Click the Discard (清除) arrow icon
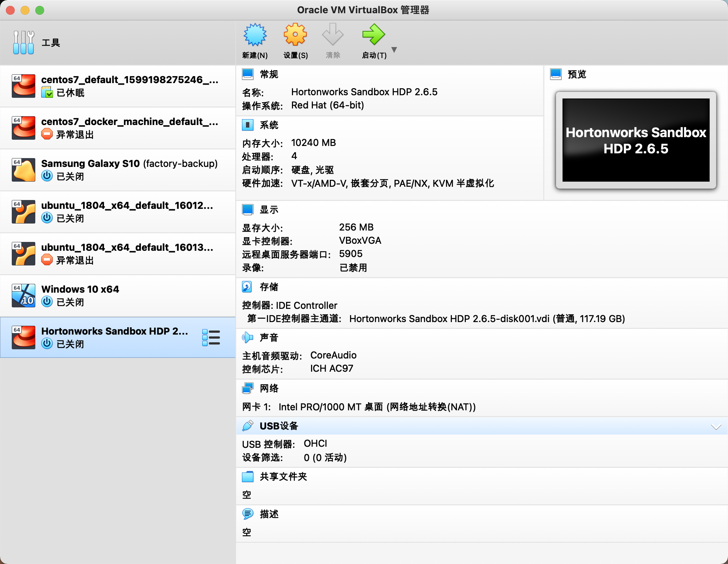728x564 pixels. coord(333,35)
